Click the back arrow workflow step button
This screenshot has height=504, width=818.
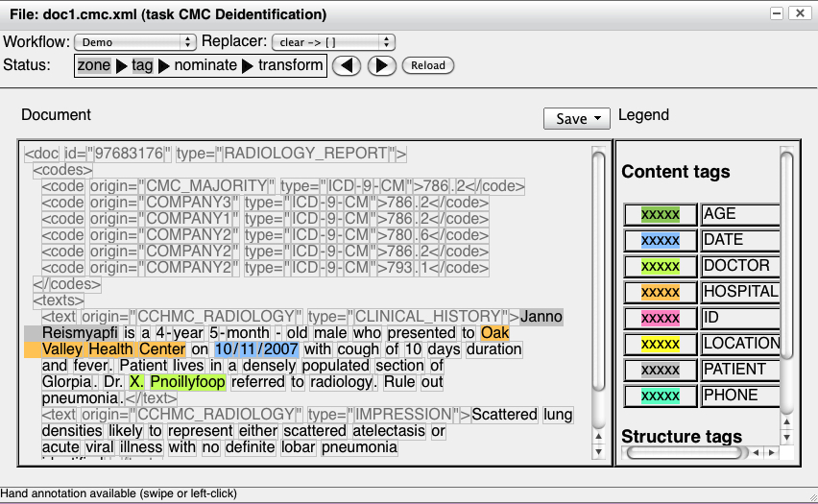pyautogui.click(x=349, y=65)
